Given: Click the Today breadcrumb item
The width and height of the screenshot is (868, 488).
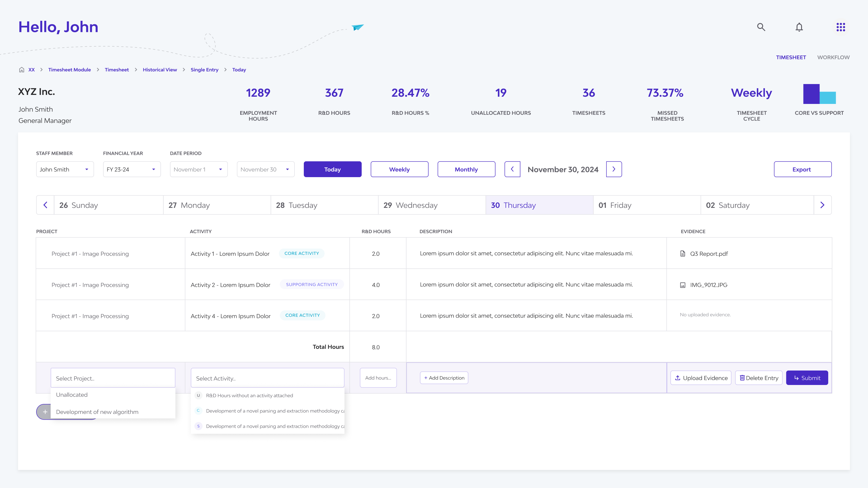Looking at the screenshot, I should 239,70.
